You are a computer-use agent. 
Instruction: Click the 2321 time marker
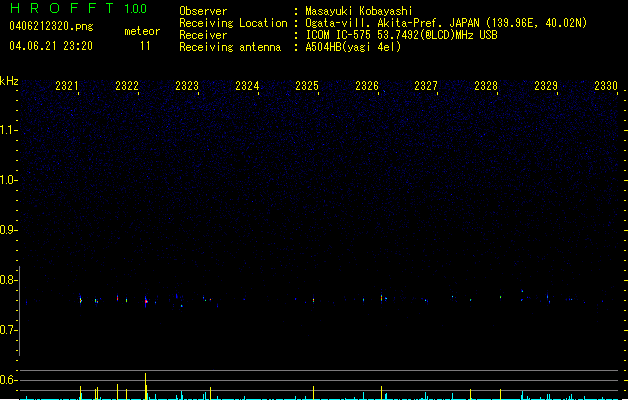click(68, 87)
